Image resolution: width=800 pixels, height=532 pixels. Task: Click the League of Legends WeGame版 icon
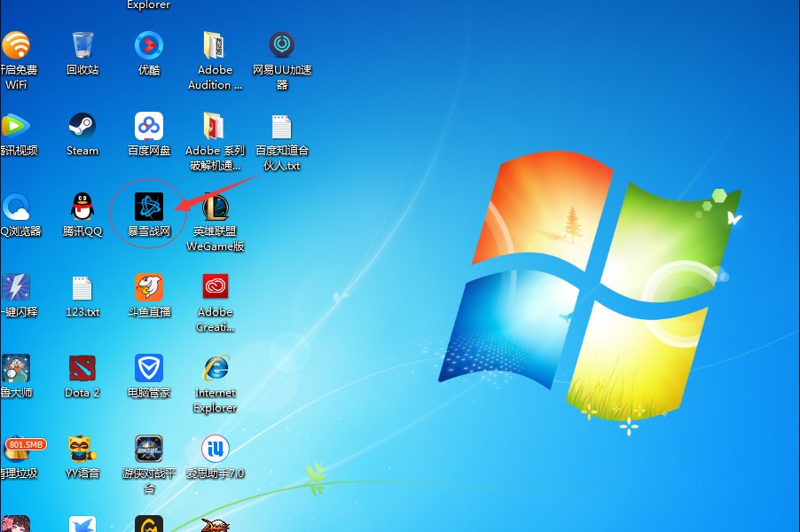215,207
